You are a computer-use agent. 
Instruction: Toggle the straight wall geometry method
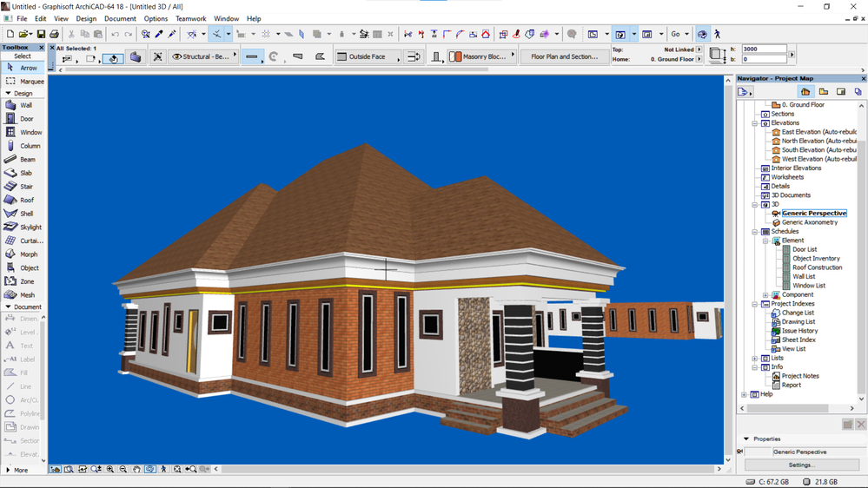(x=252, y=56)
